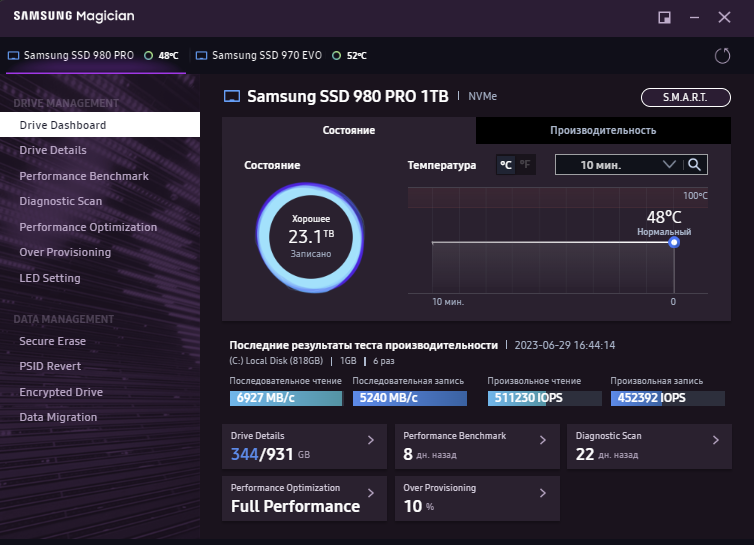Open Drive Details in sidebar
The image size is (754, 545).
(53, 150)
